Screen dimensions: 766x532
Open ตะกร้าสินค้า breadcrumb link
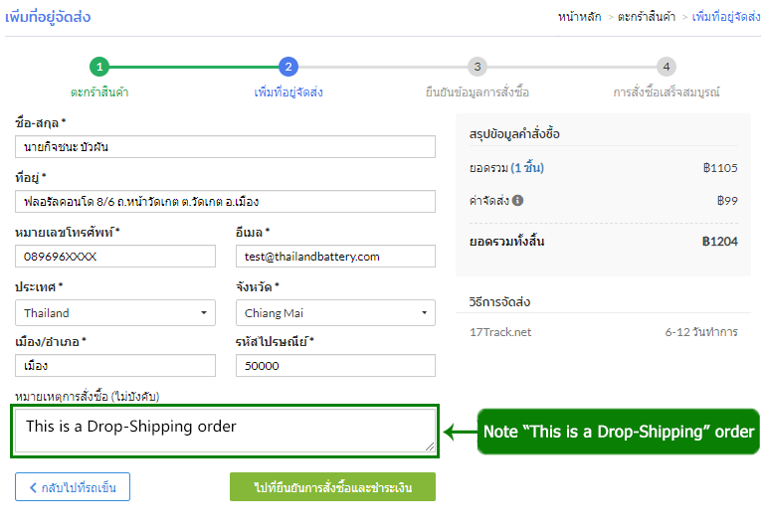647,17
